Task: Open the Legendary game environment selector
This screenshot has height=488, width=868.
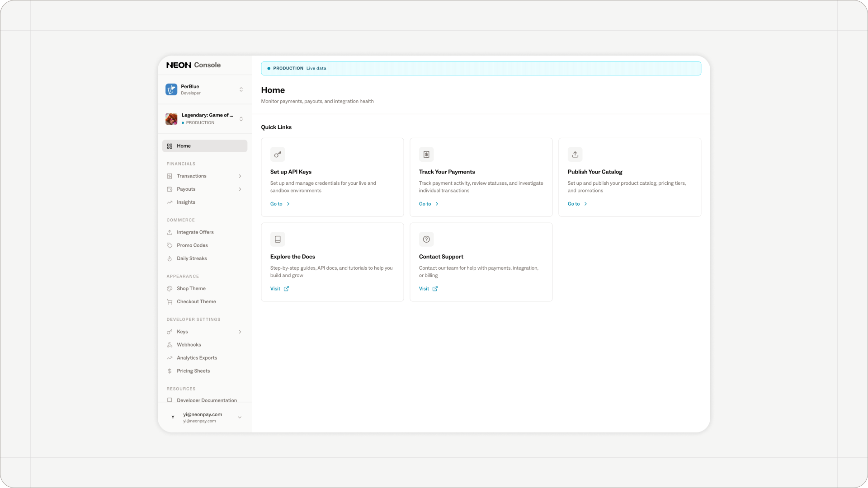Action: [x=241, y=119]
